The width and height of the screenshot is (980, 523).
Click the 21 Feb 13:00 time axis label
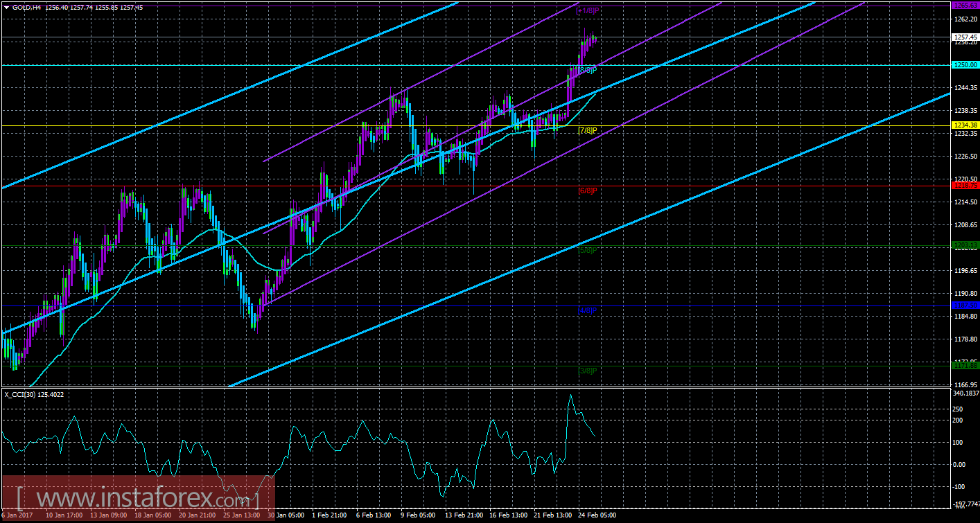[x=552, y=515]
